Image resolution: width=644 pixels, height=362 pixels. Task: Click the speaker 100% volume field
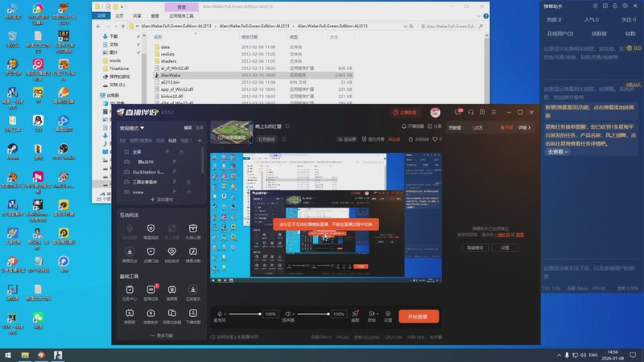339,314
